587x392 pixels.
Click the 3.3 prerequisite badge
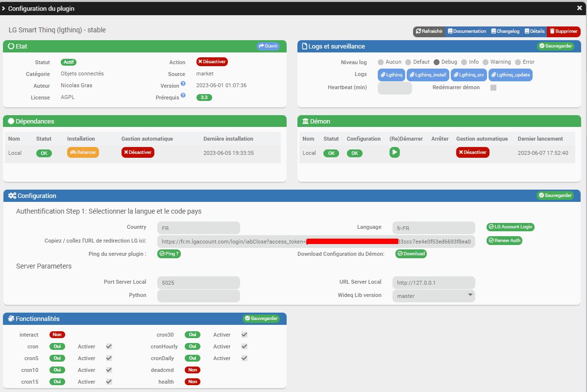[204, 98]
